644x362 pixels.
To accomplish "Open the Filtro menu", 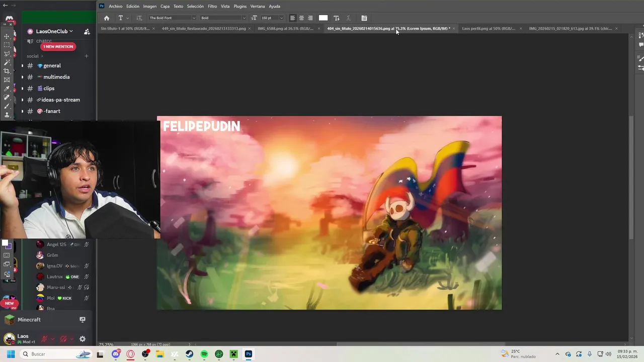I will click(212, 7).
